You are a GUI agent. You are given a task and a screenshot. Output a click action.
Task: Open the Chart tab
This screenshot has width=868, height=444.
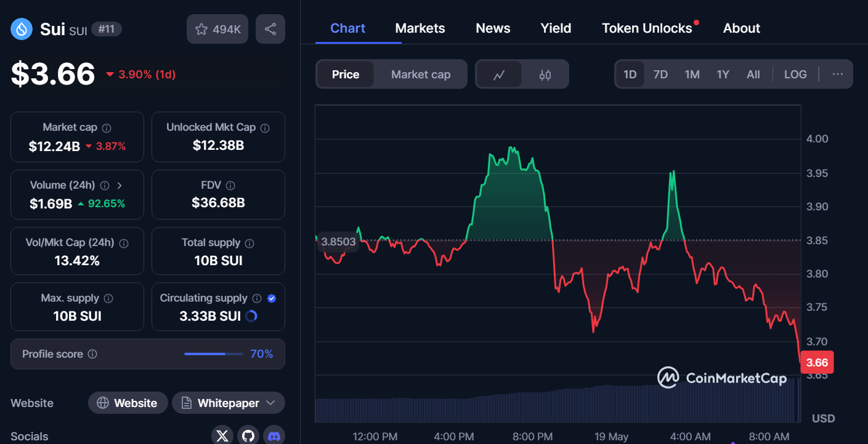click(348, 28)
